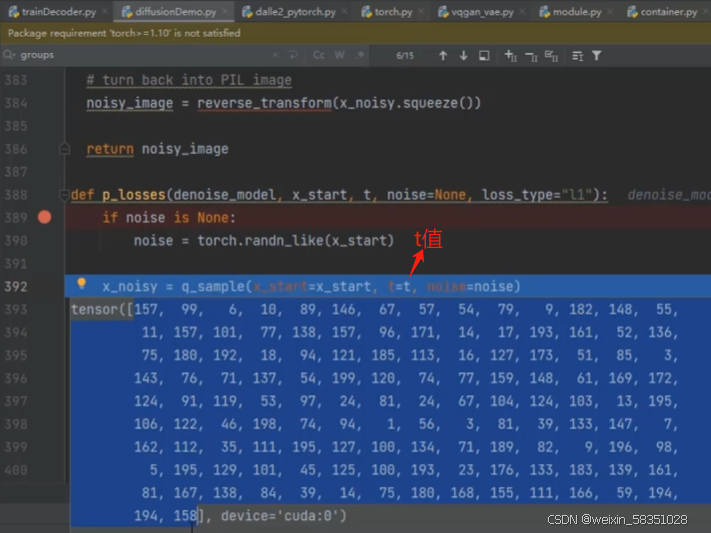Select all occurrences icon in find bar
Screen dimensions: 711x533
(x=551, y=56)
